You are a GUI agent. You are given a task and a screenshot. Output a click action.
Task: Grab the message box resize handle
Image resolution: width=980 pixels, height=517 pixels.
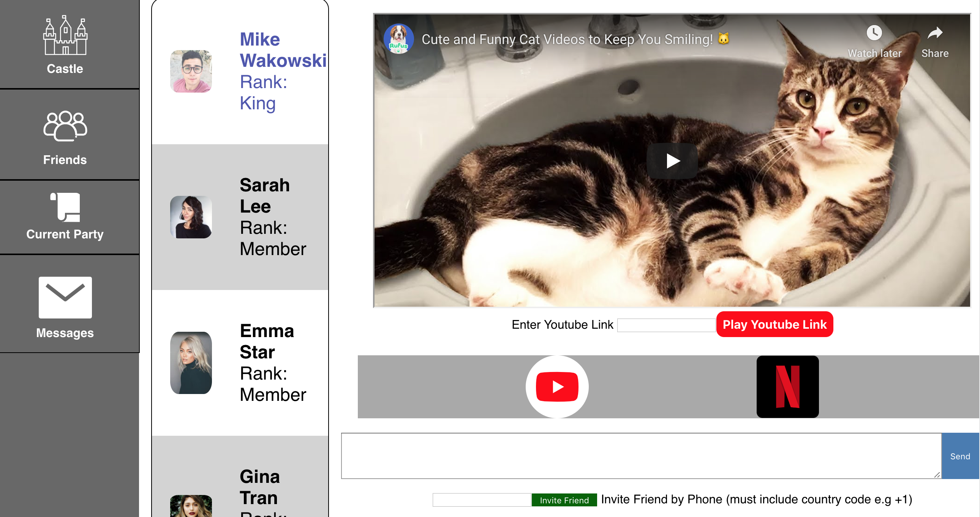point(937,475)
